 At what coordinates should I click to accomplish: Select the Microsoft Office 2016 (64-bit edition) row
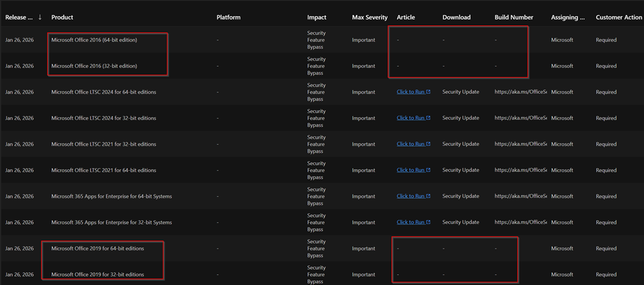pos(94,40)
